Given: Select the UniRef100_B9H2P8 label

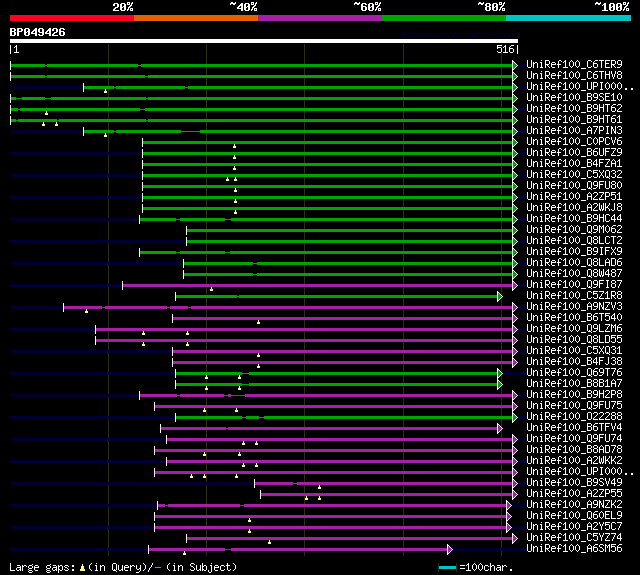Looking at the screenshot, I should tap(574, 395).
